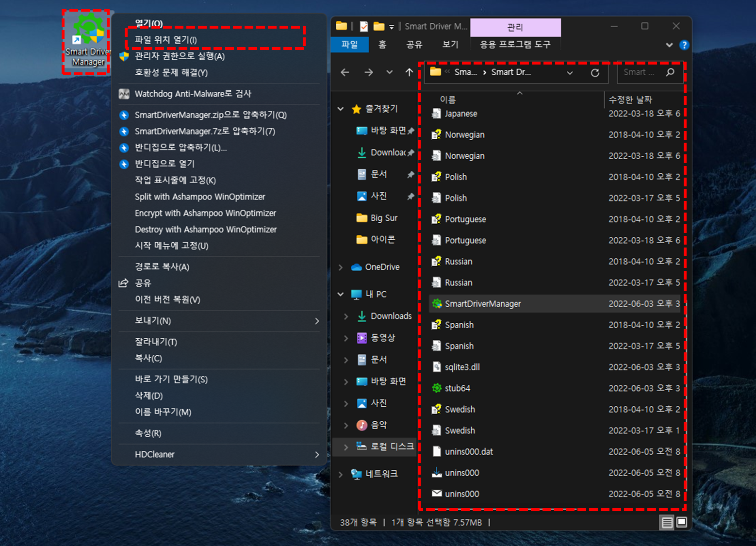Screen dimensions: 756x546
Task: Choose 경로로 복사(A) in context menu
Action: 162,267
